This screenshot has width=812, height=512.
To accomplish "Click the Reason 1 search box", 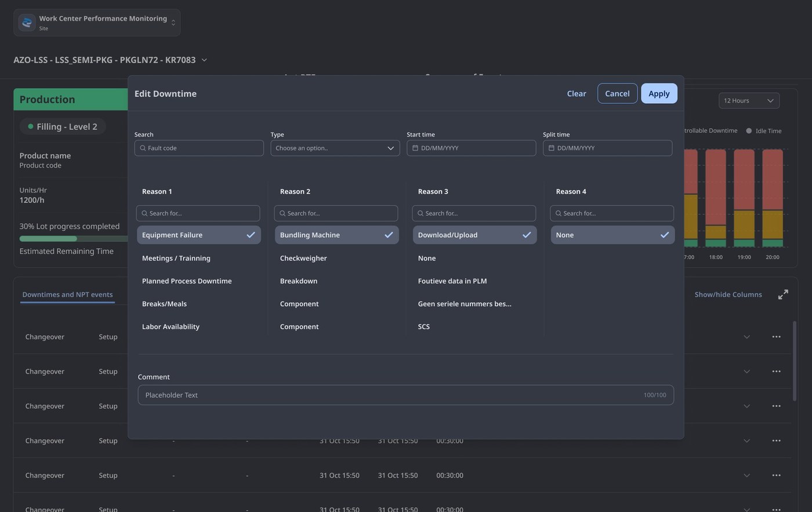I will pos(198,213).
